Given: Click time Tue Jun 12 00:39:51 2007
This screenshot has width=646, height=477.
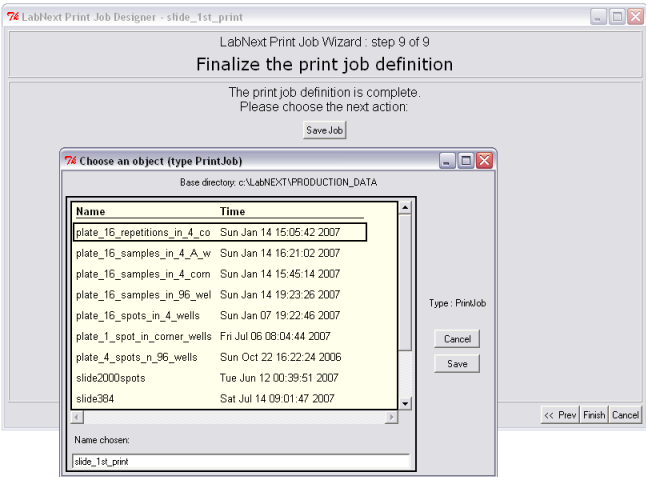Looking at the screenshot, I should click(279, 378).
